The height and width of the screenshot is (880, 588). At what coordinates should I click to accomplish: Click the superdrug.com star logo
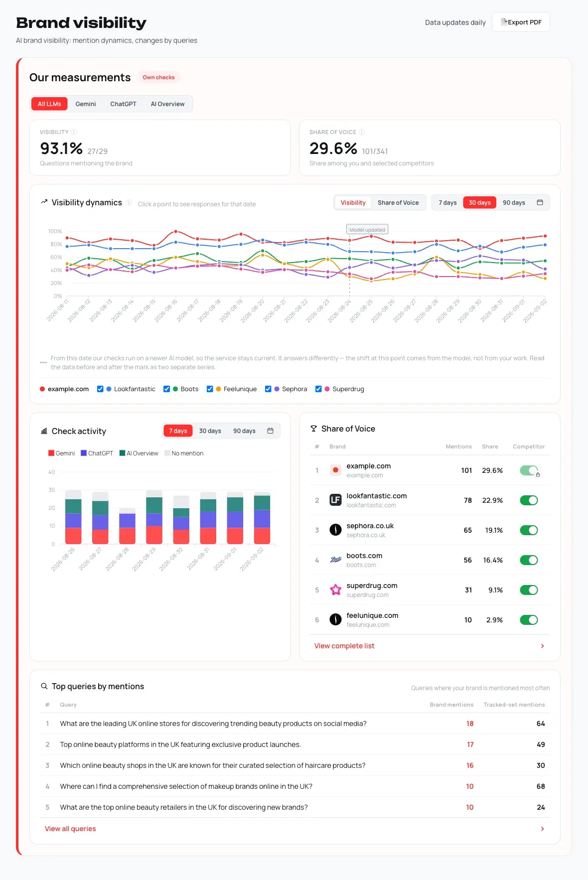tap(335, 589)
